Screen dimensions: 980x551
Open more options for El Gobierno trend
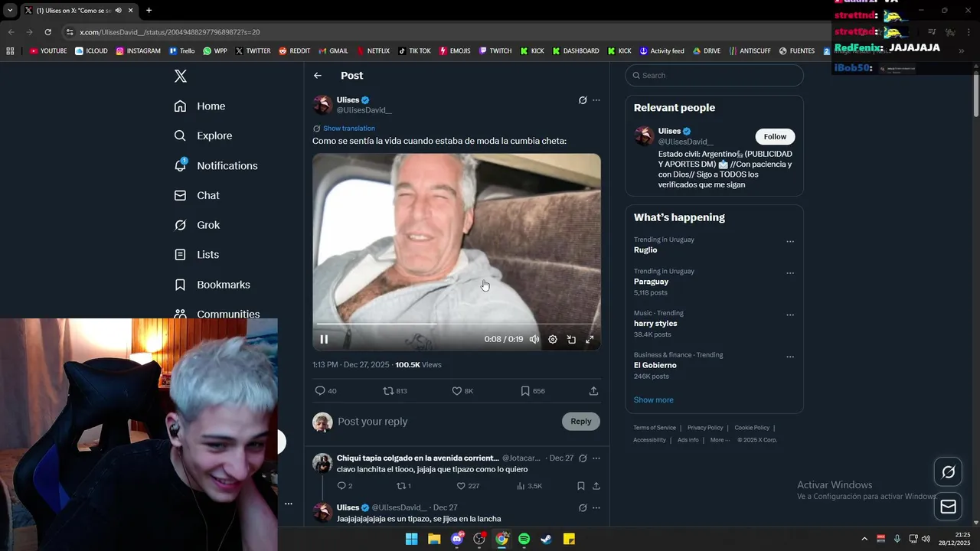[790, 357]
